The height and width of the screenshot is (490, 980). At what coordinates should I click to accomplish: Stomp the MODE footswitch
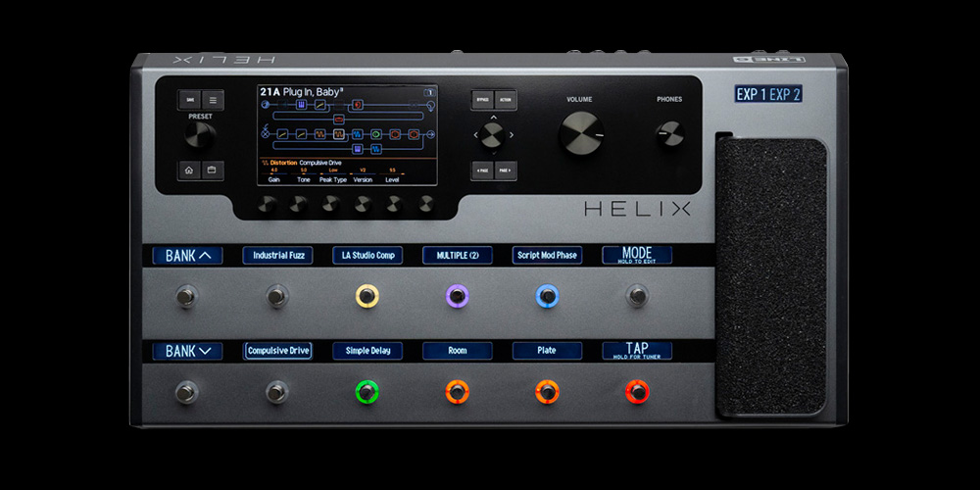click(x=638, y=296)
